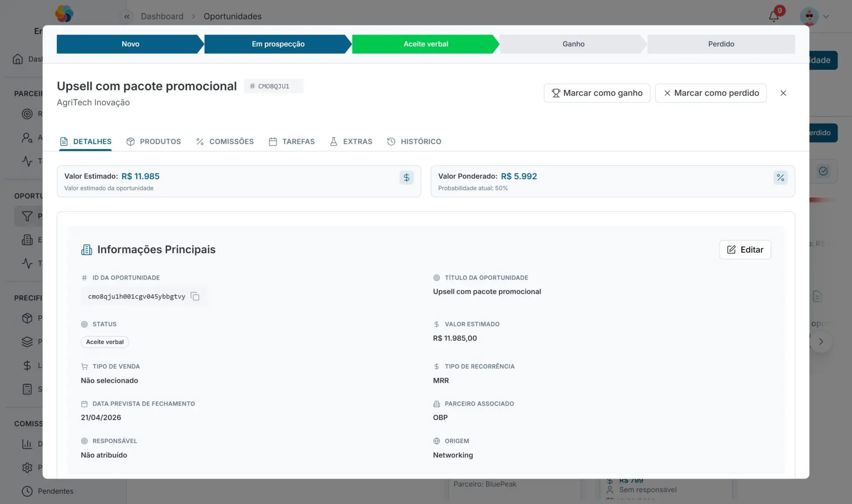The height and width of the screenshot is (504, 852).
Task: Open the Comissões tab
Action: [x=225, y=142]
